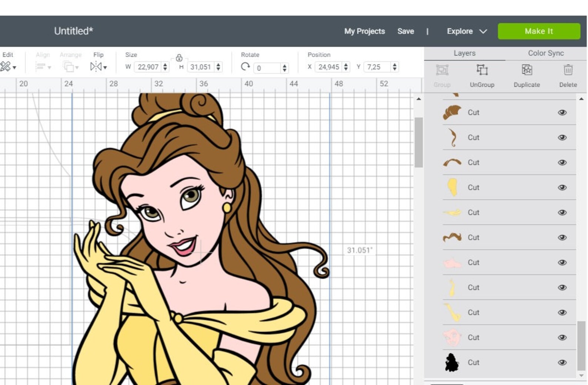Click the Cut label of bottom silhouette layer

tap(473, 362)
